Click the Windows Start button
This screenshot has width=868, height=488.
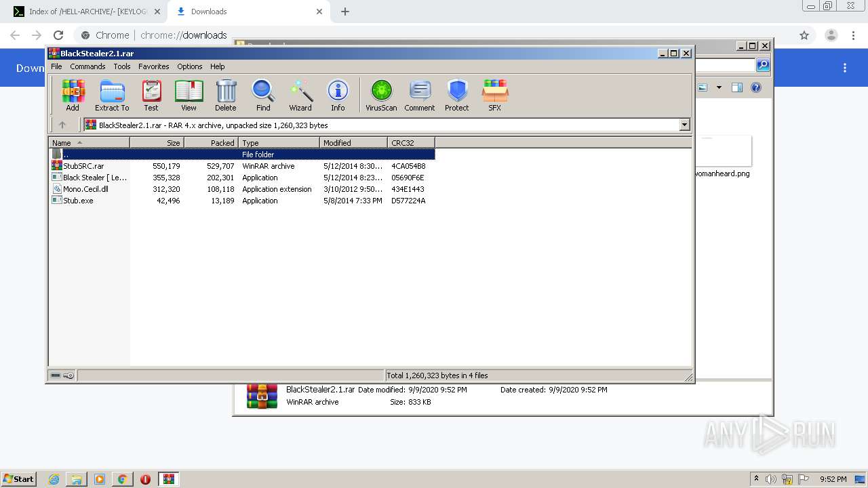tap(19, 479)
